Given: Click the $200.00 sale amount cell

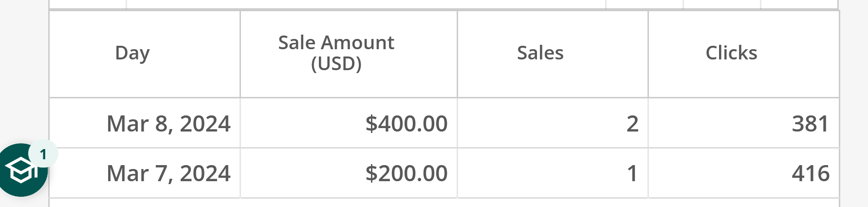Looking at the screenshot, I should click(349, 173).
